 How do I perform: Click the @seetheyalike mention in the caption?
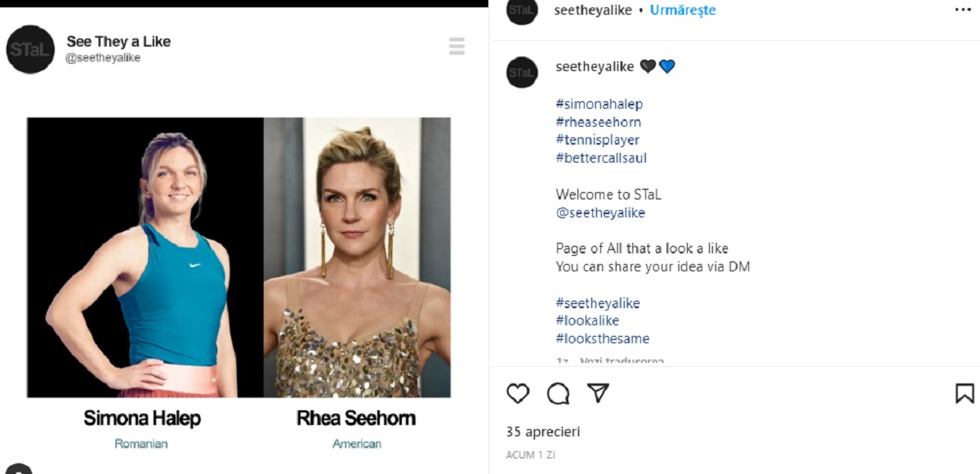[600, 212]
